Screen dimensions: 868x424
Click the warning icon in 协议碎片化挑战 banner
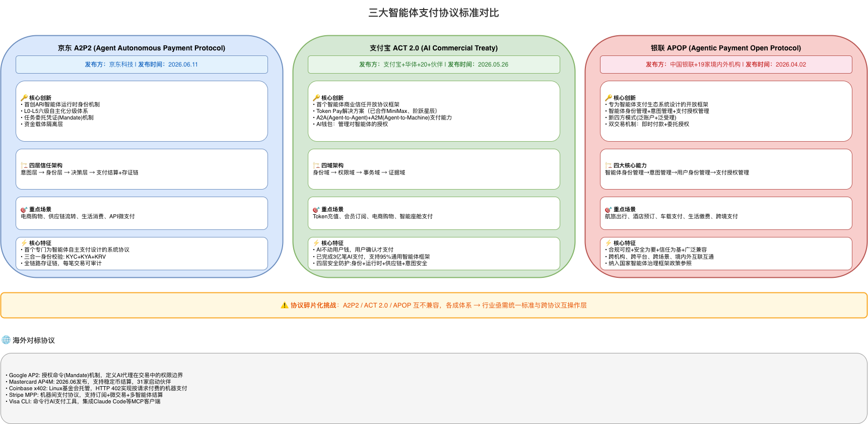point(285,306)
